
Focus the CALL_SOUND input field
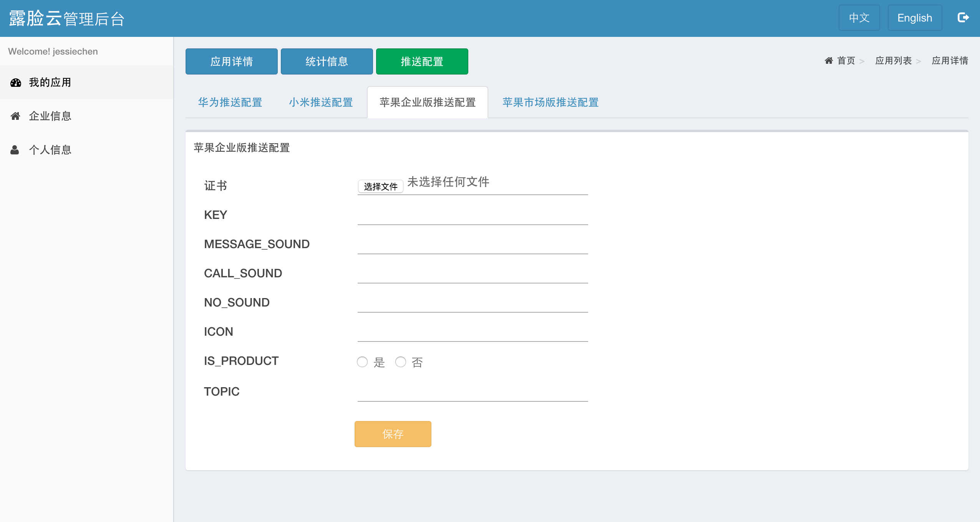point(473,273)
